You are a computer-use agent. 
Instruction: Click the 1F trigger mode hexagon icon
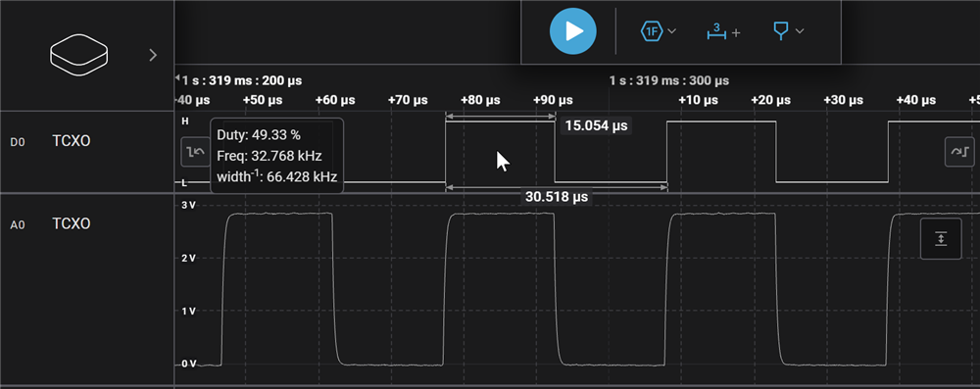[652, 31]
